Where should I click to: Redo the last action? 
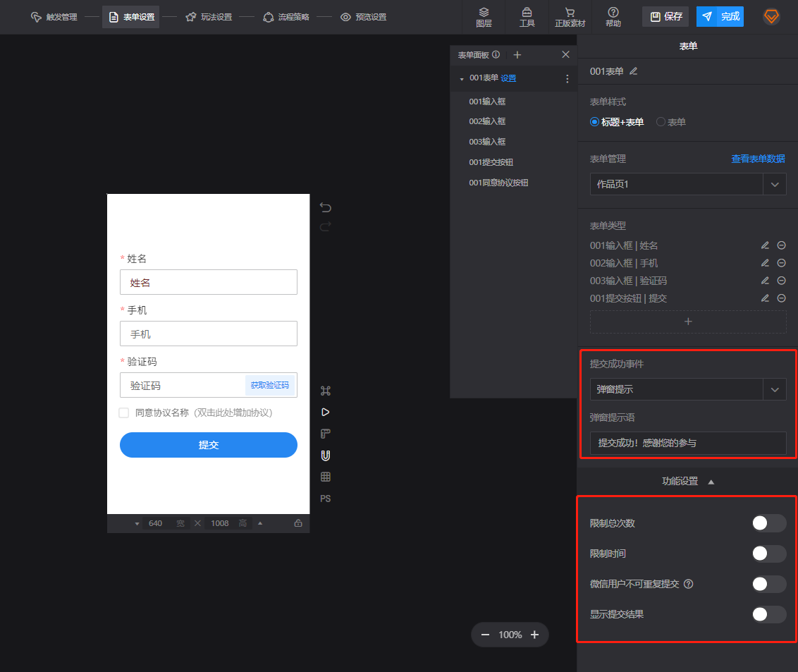click(325, 226)
